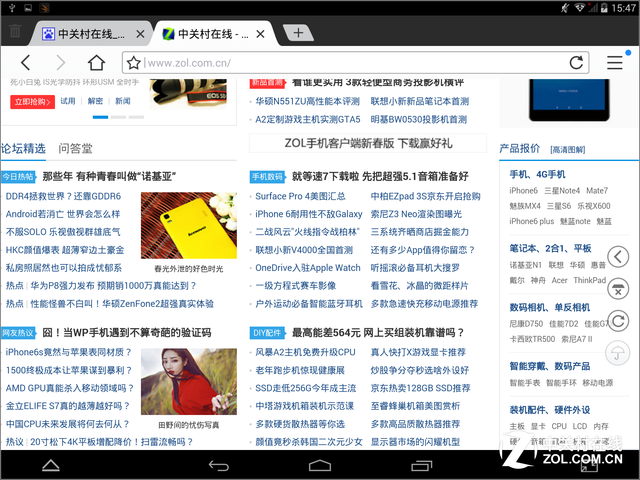Tap the floating umbrella circle button
The width and height of the screenshot is (640, 480).
618,353
